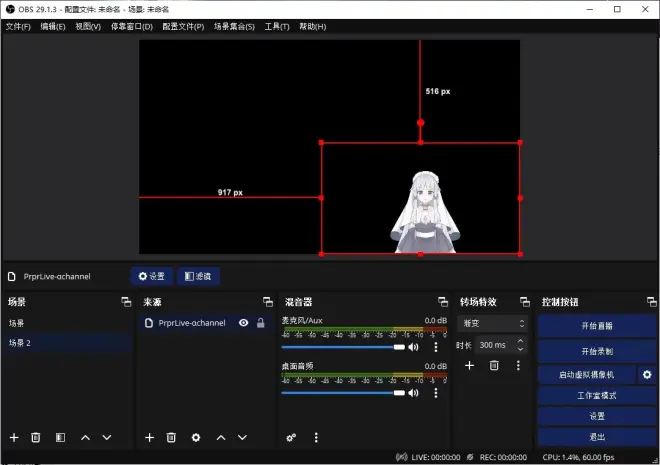Mute 桌面音频 speaker icon

[x=413, y=393]
